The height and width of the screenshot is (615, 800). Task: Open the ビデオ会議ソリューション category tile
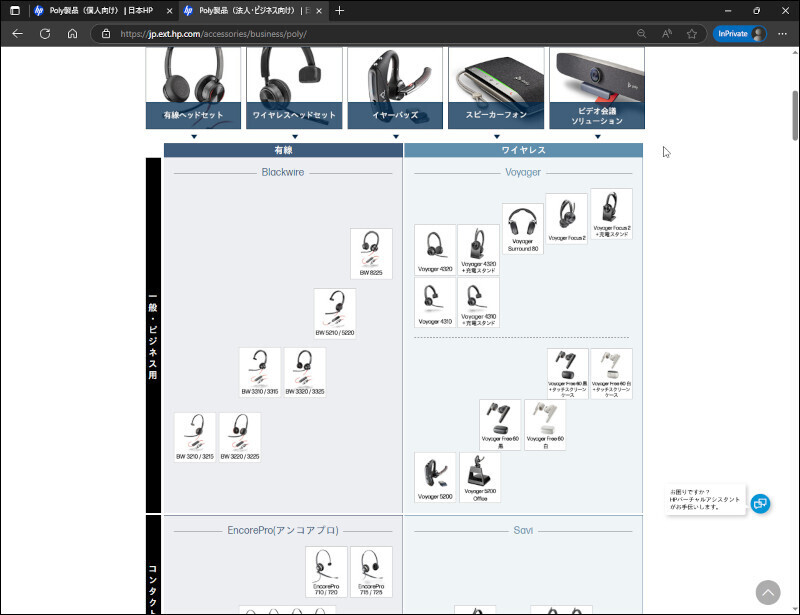tap(597, 88)
